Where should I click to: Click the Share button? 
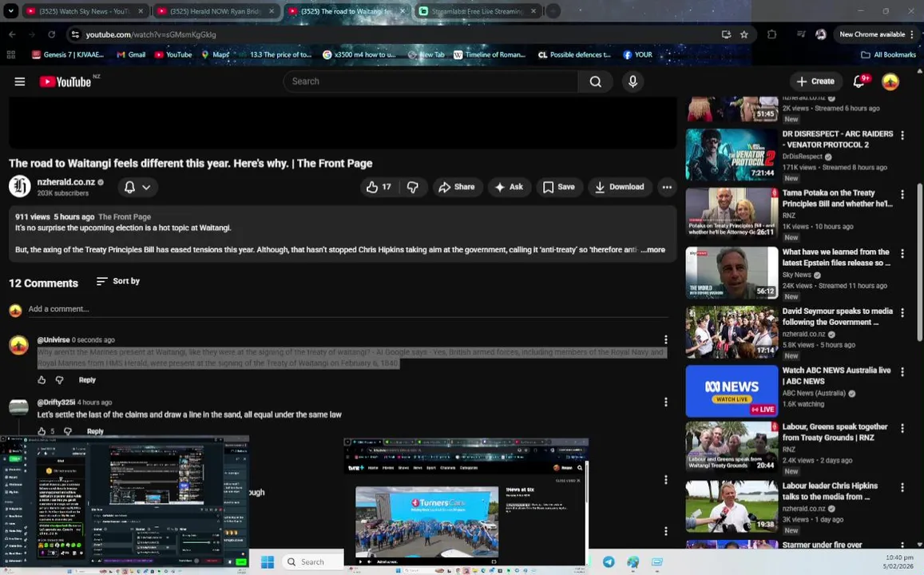point(458,187)
